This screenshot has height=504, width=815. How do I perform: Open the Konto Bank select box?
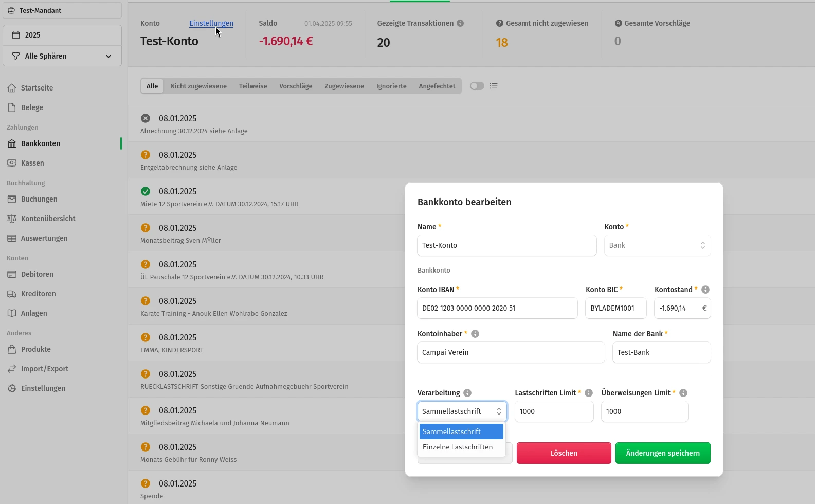click(x=657, y=245)
